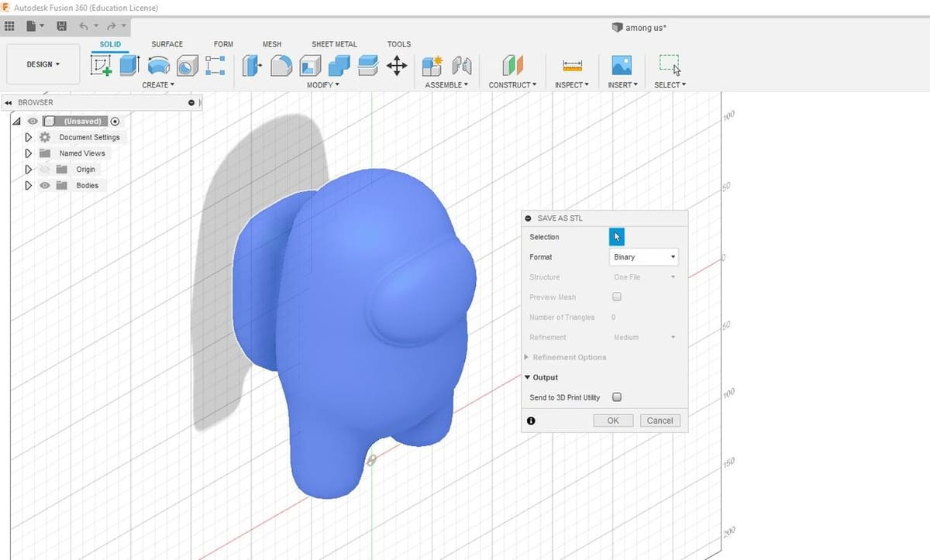Select the Hole tool
Screen dimensions: 930x560
(186, 65)
